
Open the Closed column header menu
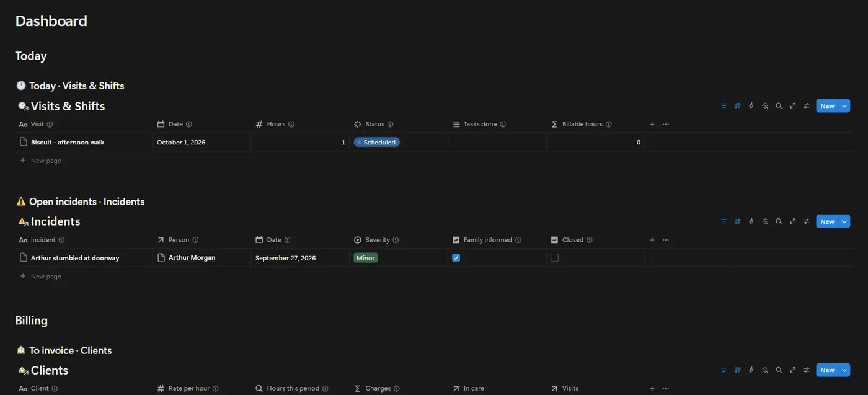572,240
